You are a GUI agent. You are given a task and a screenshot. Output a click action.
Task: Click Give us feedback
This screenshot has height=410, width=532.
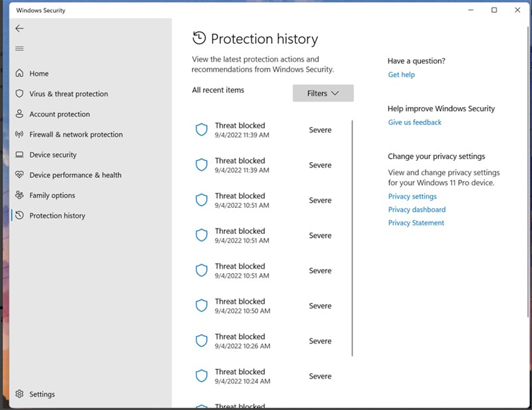(x=414, y=122)
